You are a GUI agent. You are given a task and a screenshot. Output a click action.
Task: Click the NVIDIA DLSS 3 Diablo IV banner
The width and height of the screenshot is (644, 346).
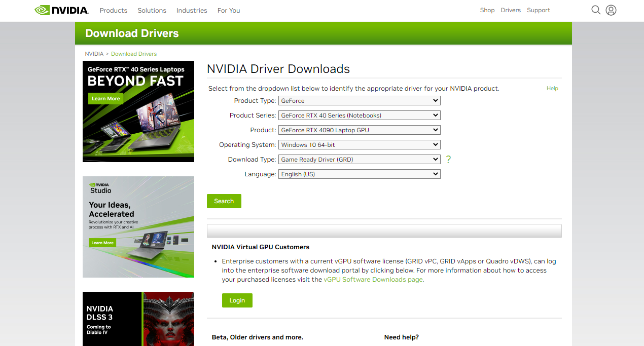138,319
